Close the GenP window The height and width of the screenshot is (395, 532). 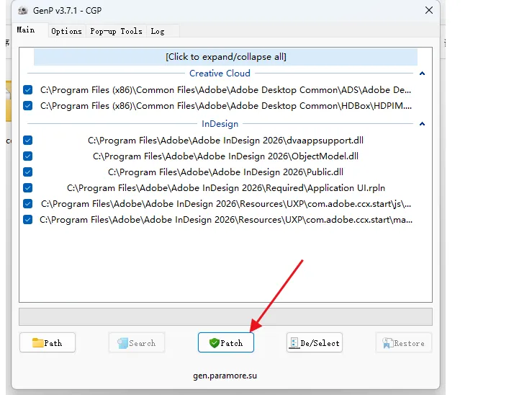point(429,10)
